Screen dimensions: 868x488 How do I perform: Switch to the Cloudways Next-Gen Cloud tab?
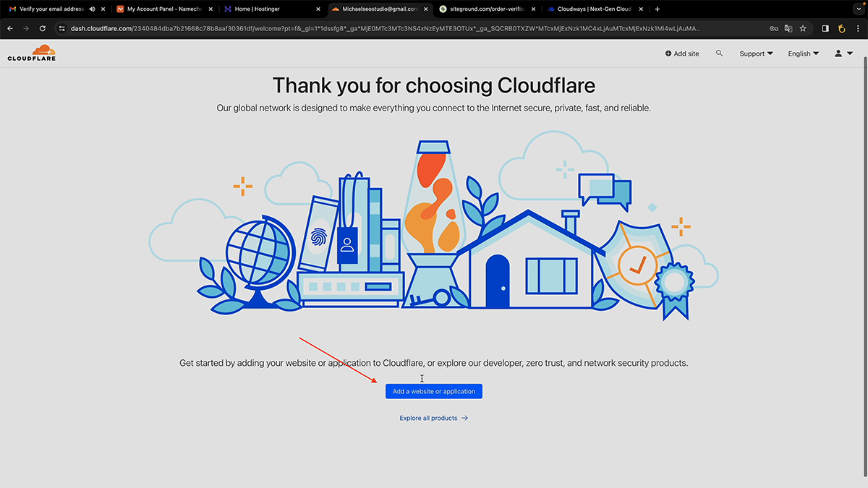(x=595, y=9)
